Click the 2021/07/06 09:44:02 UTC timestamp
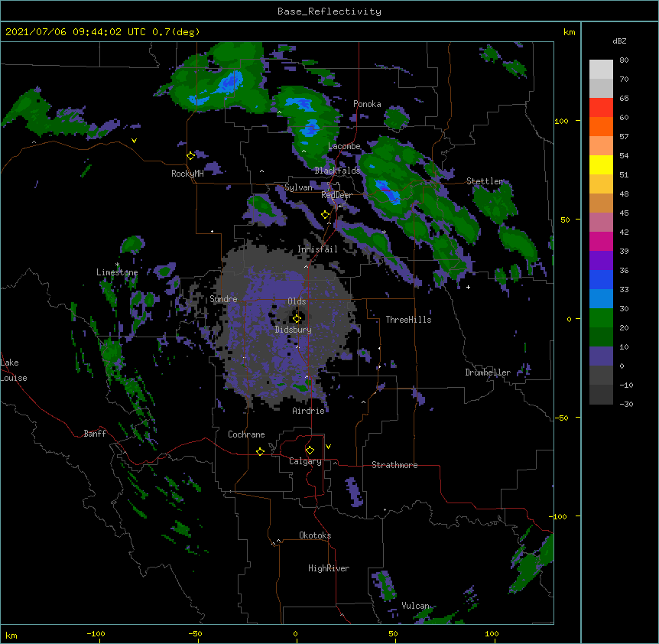659x644 pixels. coord(76,32)
